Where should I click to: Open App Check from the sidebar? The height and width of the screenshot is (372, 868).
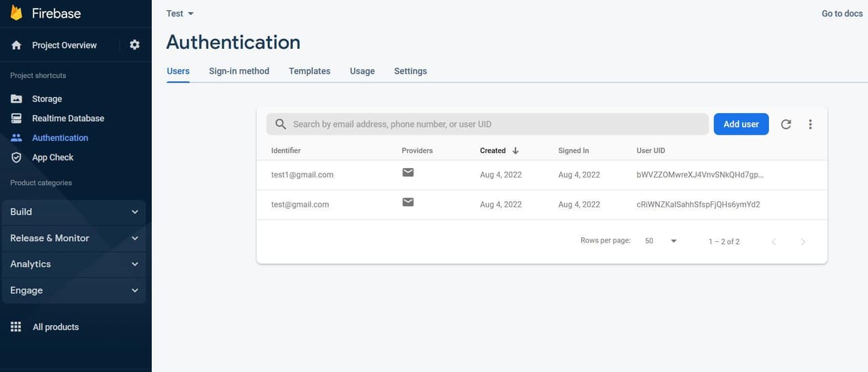point(53,157)
